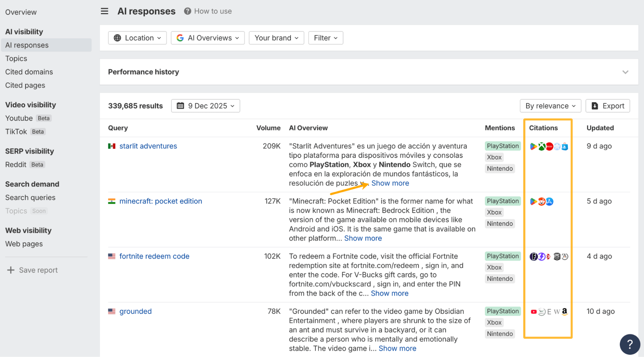Click the Export button
644x357 pixels.
pos(608,106)
